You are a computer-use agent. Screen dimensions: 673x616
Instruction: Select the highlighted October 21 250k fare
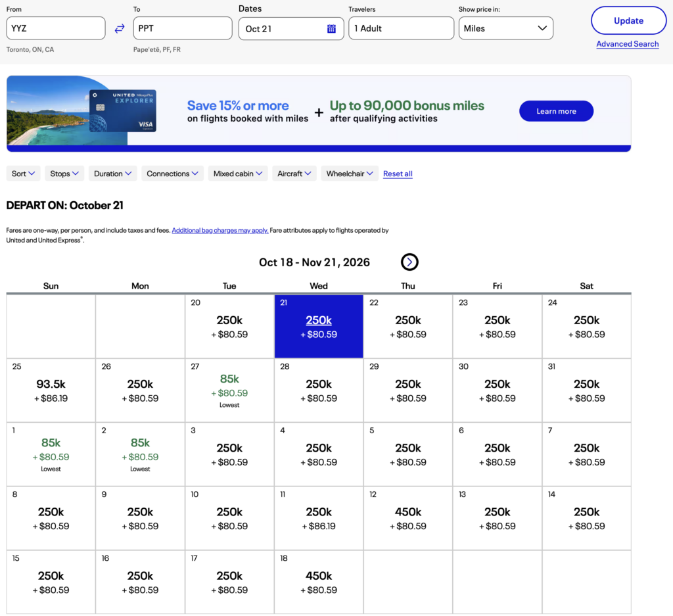[x=319, y=326]
